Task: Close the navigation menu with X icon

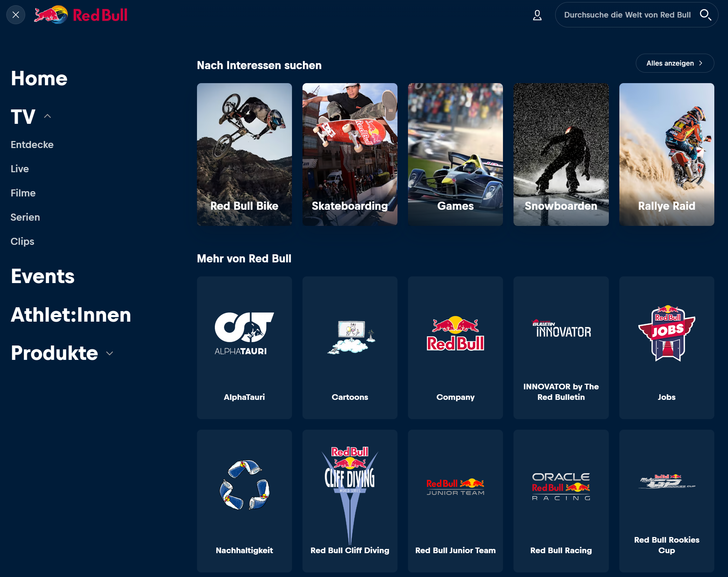Action: tap(16, 15)
